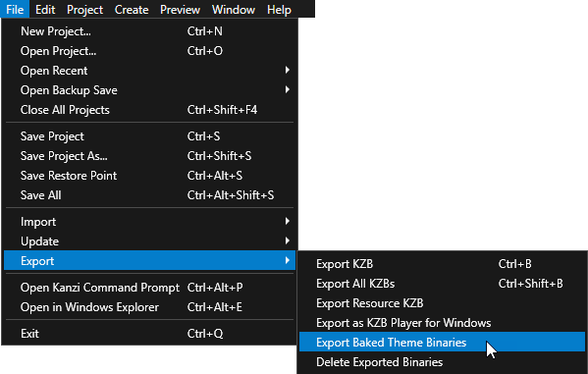Expand the Import submenu
Screen dimensions: 588x374
click(x=149, y=222)
